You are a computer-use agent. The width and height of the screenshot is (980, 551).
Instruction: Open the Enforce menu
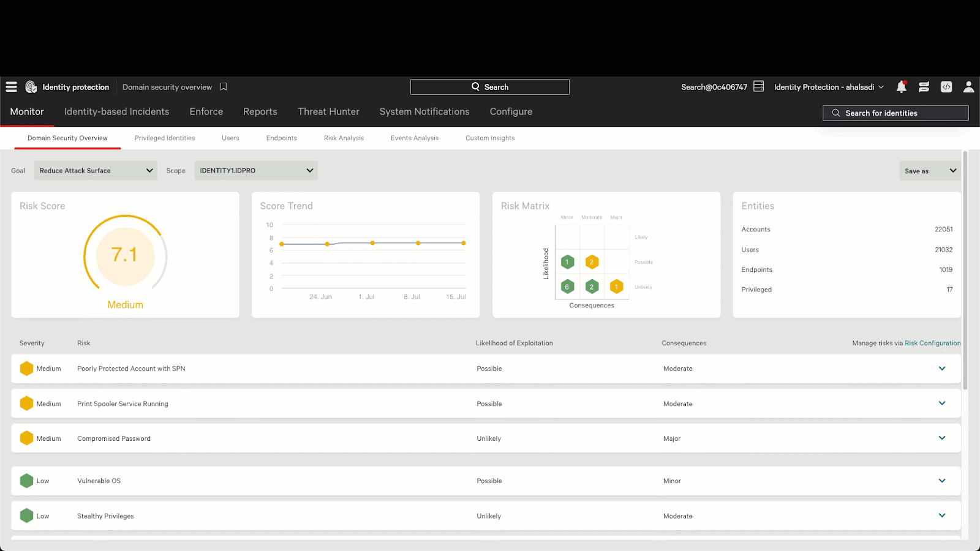point(206,111)
